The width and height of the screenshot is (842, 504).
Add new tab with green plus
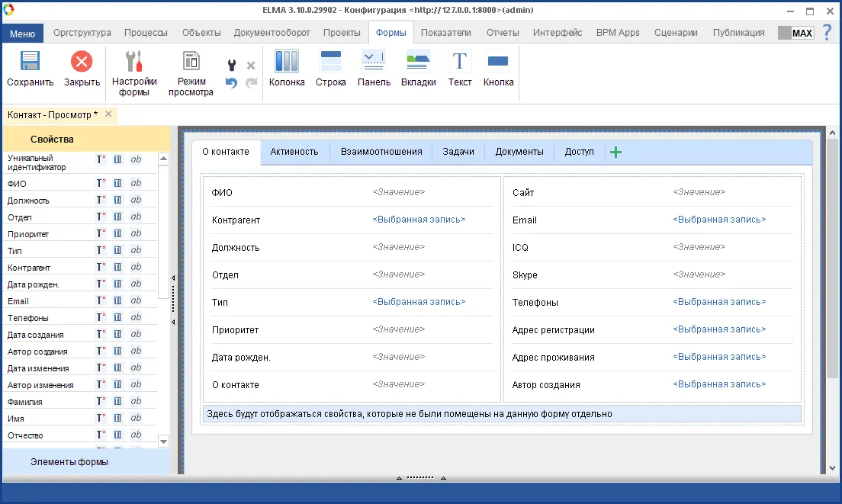click(x=615, y=152)
